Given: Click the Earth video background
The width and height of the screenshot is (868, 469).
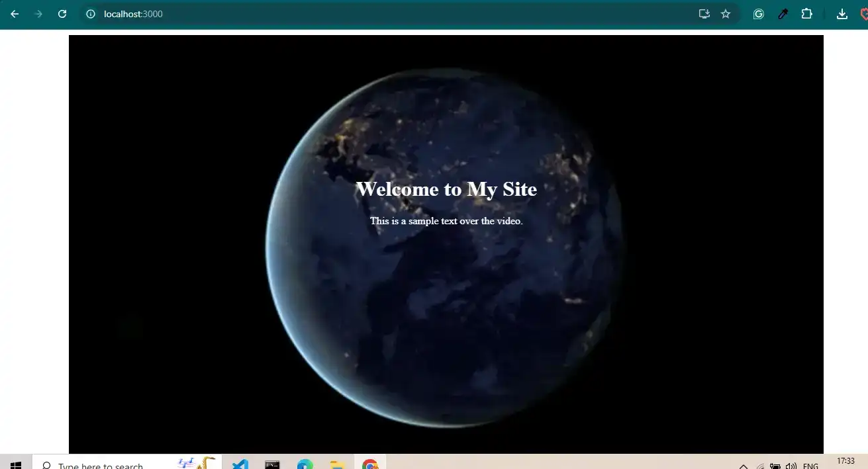Looking at the screenshot, I should click(x=444, y=331).
